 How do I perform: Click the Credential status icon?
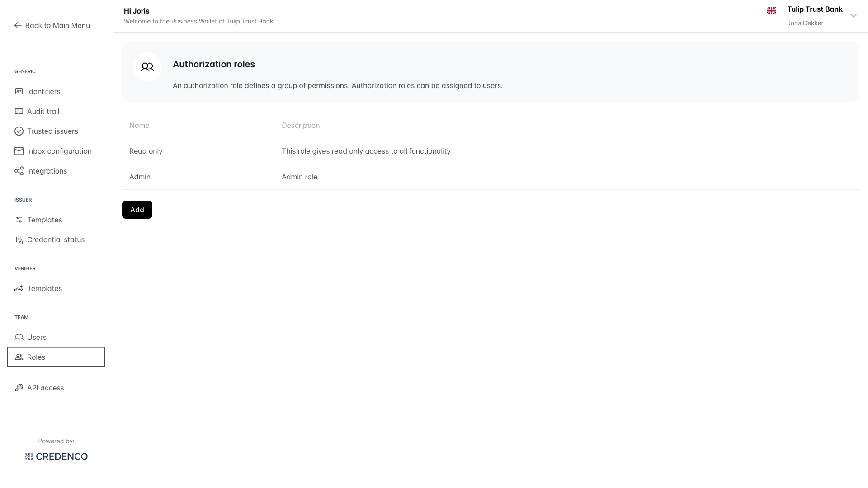click(x=19, y=239)
